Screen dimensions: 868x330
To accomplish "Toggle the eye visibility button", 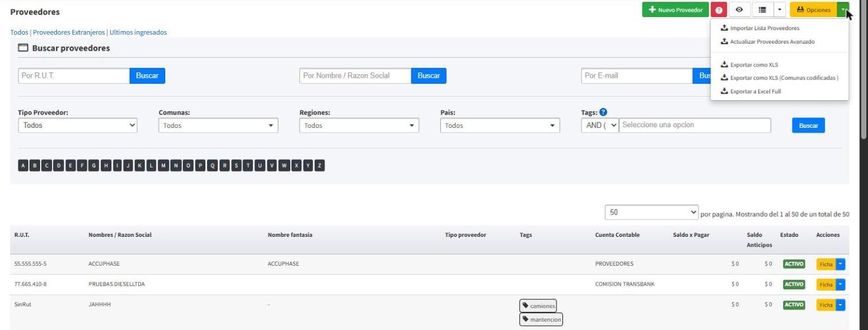I will pos(739,10).
